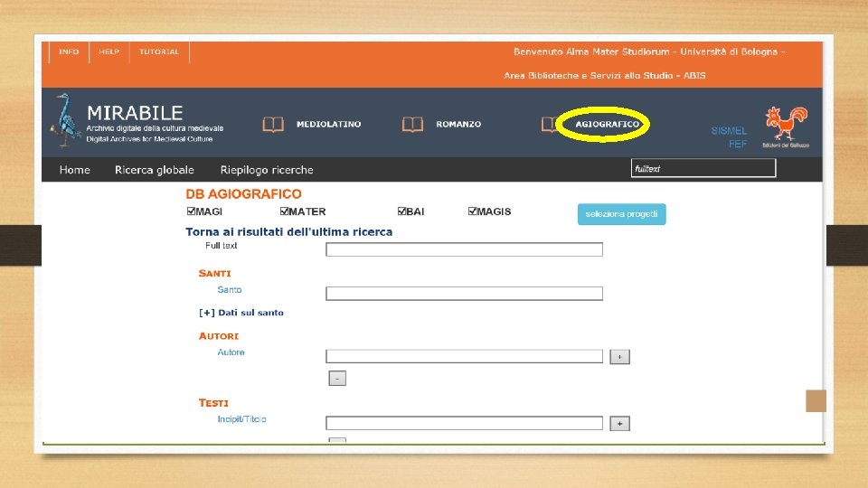Expand the Dati sul santo section
Screen dimensions: 868x488
tap(241, 313)
